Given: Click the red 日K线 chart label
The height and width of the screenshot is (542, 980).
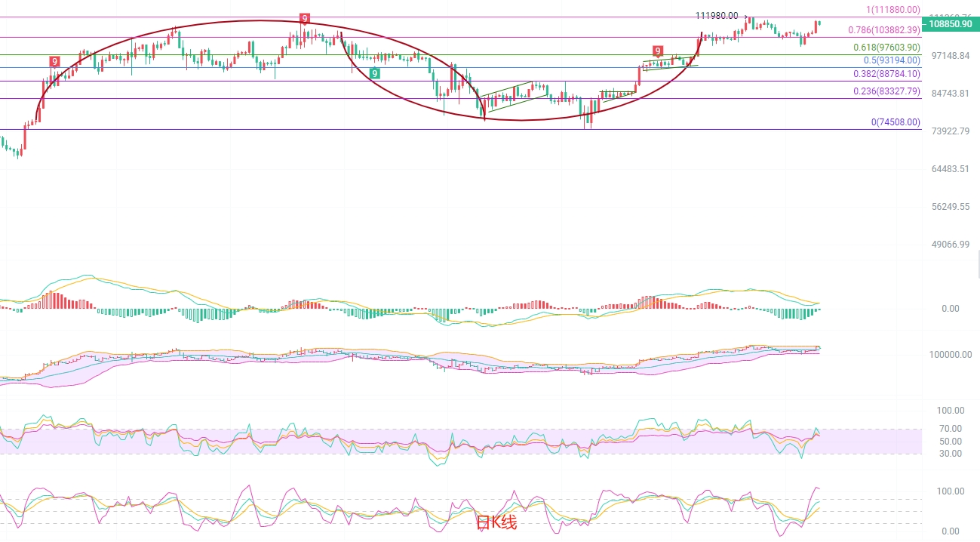Looking at the screenshot, I should pos(496,522).
